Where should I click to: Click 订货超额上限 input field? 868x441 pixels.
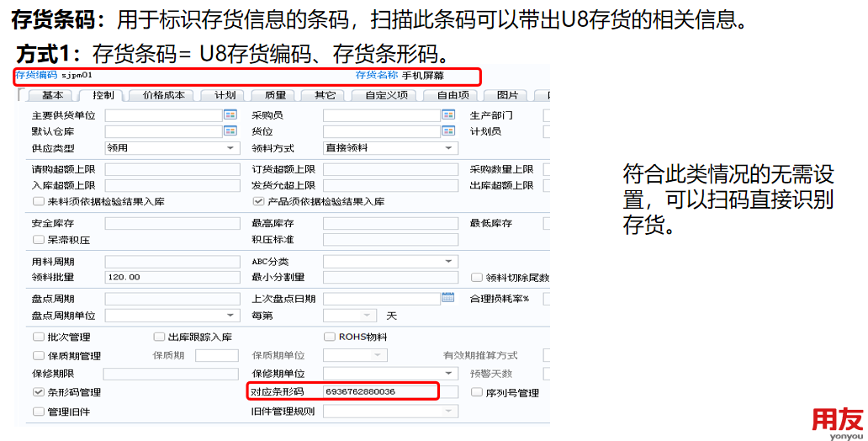point(391,169)
